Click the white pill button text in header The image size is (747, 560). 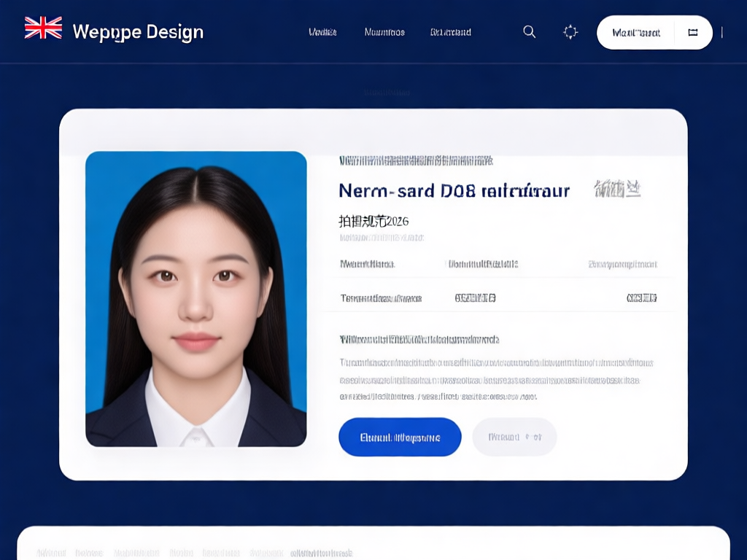click(x=636, y=33)
